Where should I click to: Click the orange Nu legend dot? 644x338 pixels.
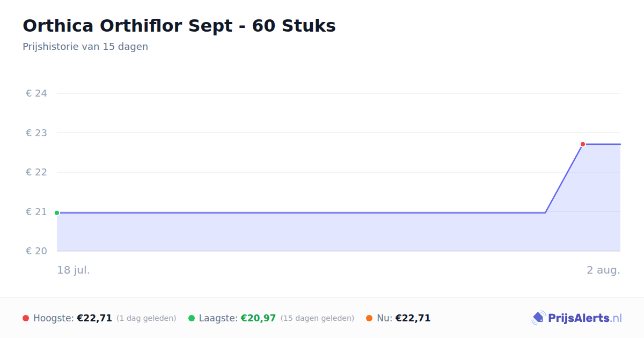click(369, 318)
